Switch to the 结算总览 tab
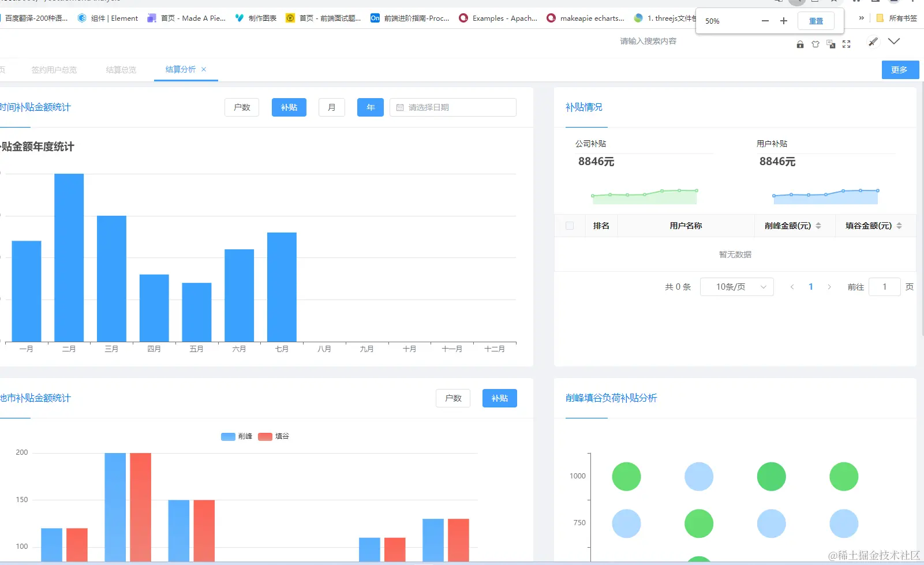 tap(121, 70)
